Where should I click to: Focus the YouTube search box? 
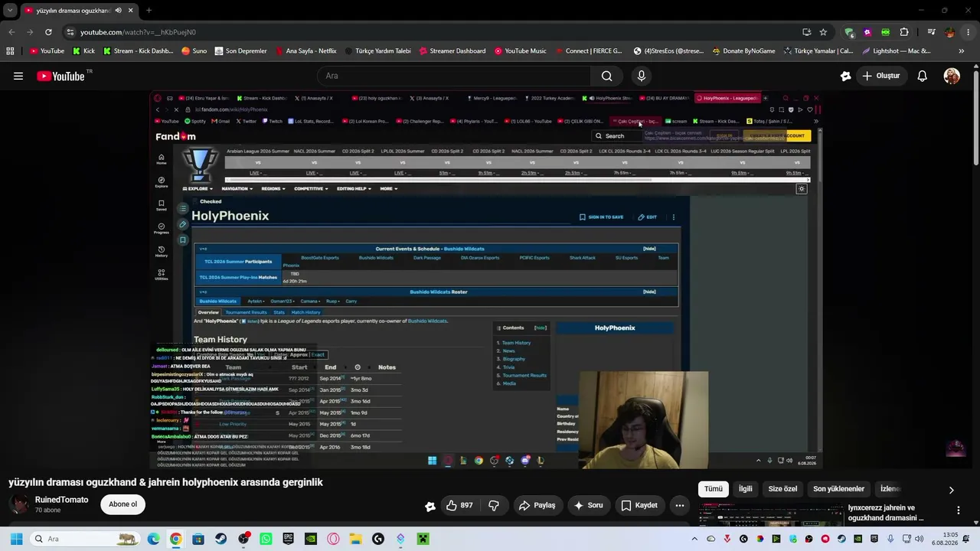[x=454, y=76]
